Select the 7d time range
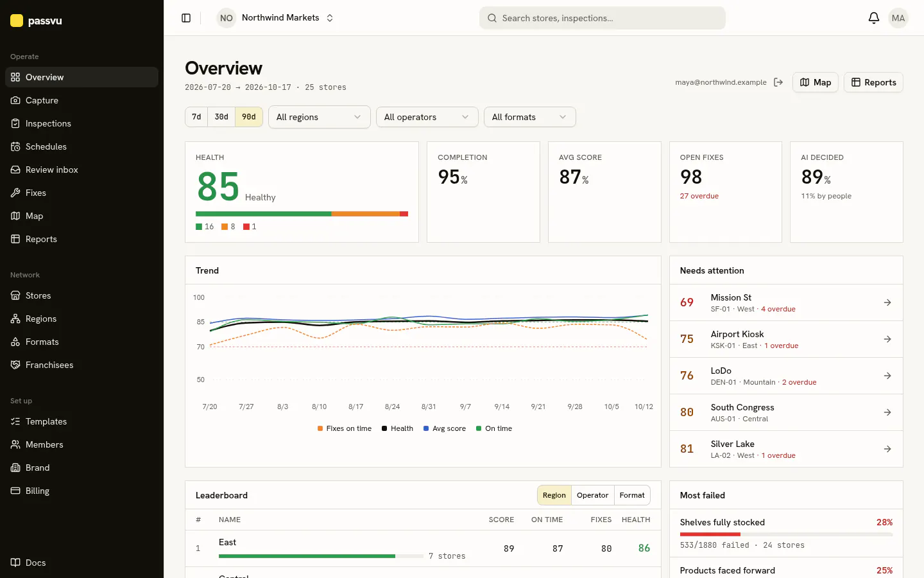 pos(196,117)
